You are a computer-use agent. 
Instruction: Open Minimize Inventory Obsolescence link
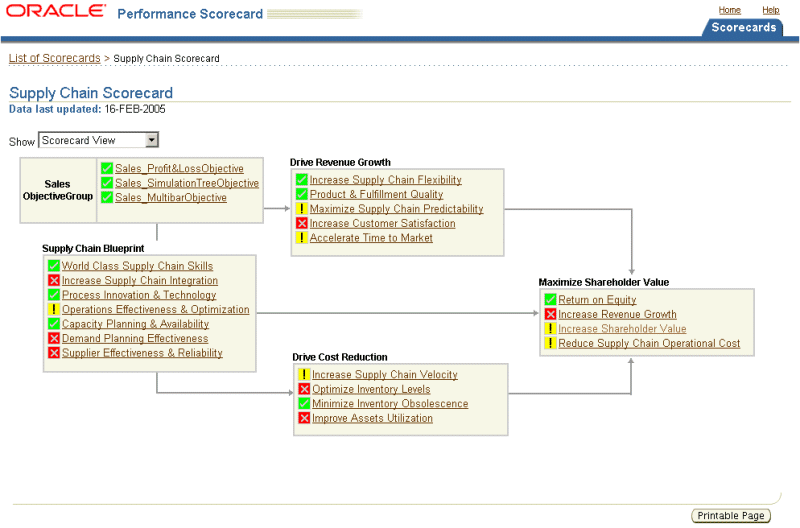coord(390,404)
